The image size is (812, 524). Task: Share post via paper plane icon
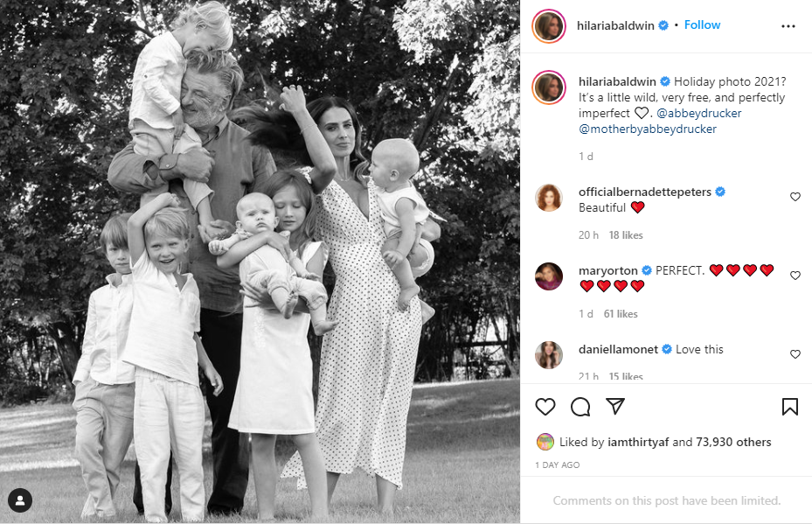pyautogui.click(x=615, y=407)
